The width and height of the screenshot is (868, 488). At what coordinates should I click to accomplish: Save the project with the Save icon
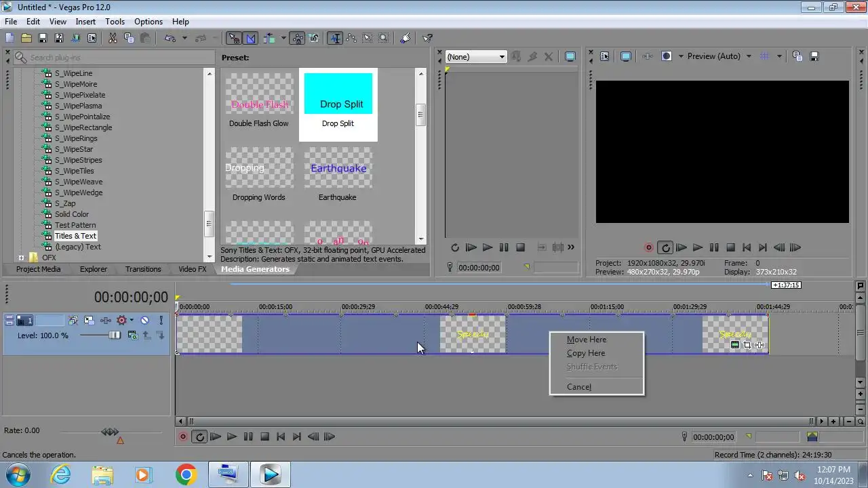43,39
